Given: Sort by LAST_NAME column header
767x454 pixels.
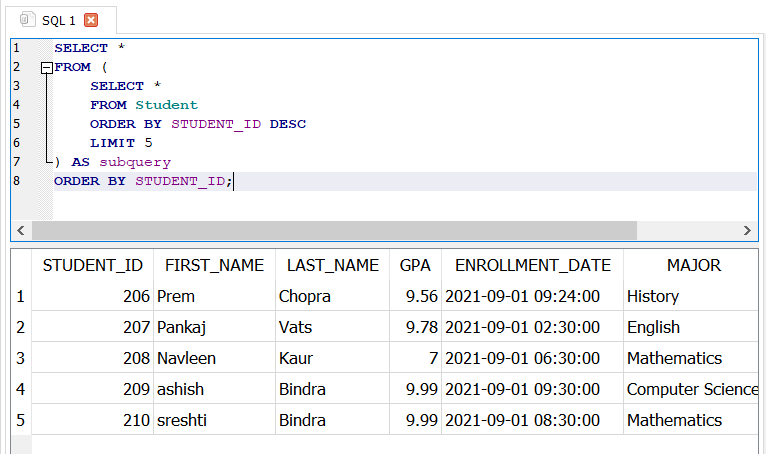Looking at the screenshot, I should (333, 265).
